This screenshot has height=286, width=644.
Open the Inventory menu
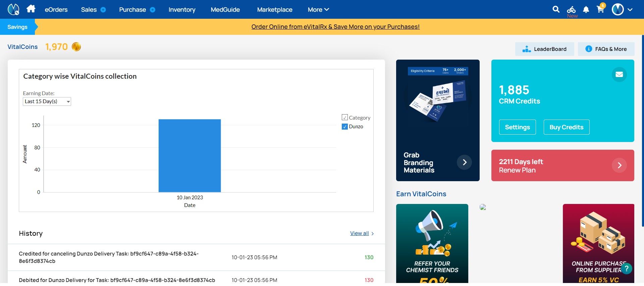[x=182, y=10]
